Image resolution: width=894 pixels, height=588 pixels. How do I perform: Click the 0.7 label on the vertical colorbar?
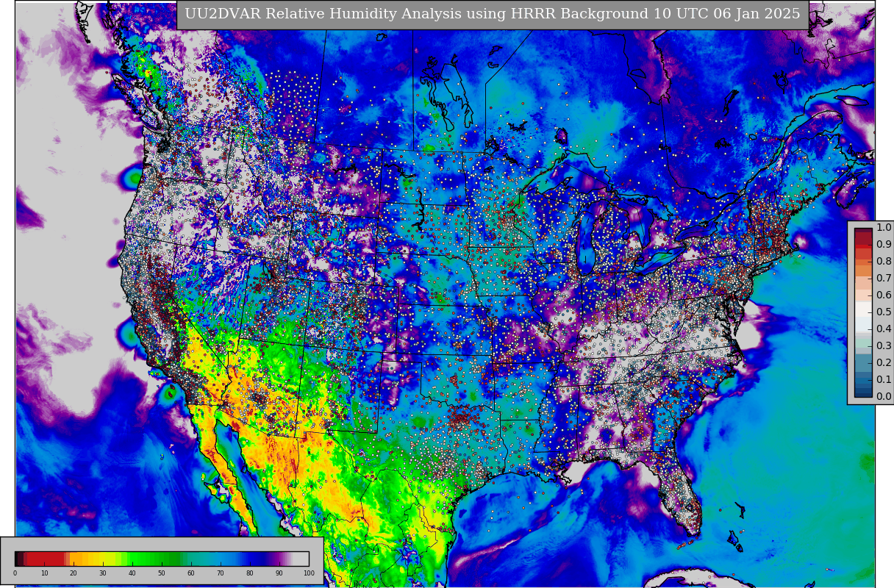click(884, 278)
